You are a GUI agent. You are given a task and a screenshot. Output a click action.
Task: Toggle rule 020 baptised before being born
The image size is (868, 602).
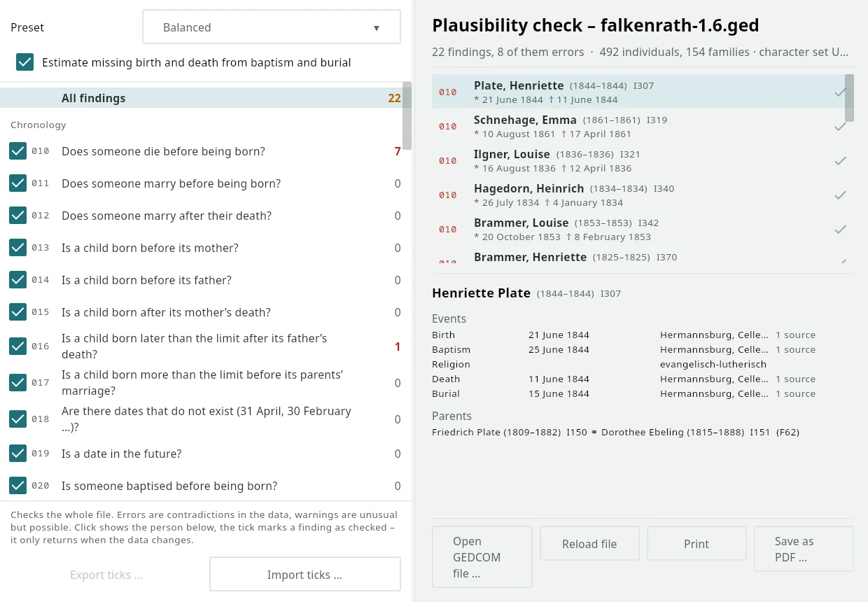[x=18, y=485]
